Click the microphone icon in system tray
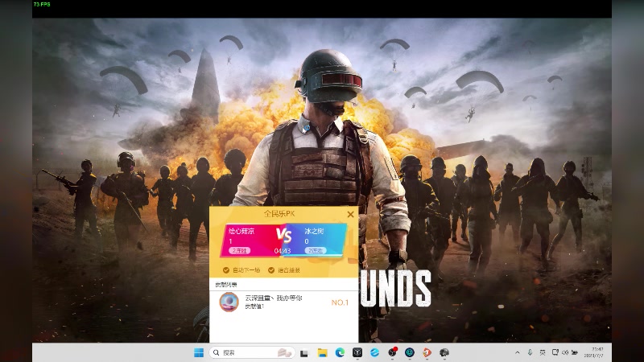 pos(530,352)
